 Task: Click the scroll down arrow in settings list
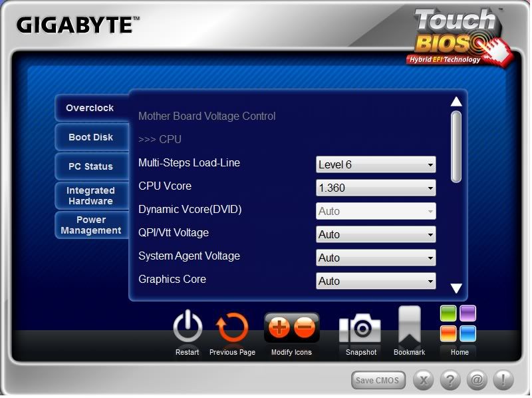coord(456,288)
